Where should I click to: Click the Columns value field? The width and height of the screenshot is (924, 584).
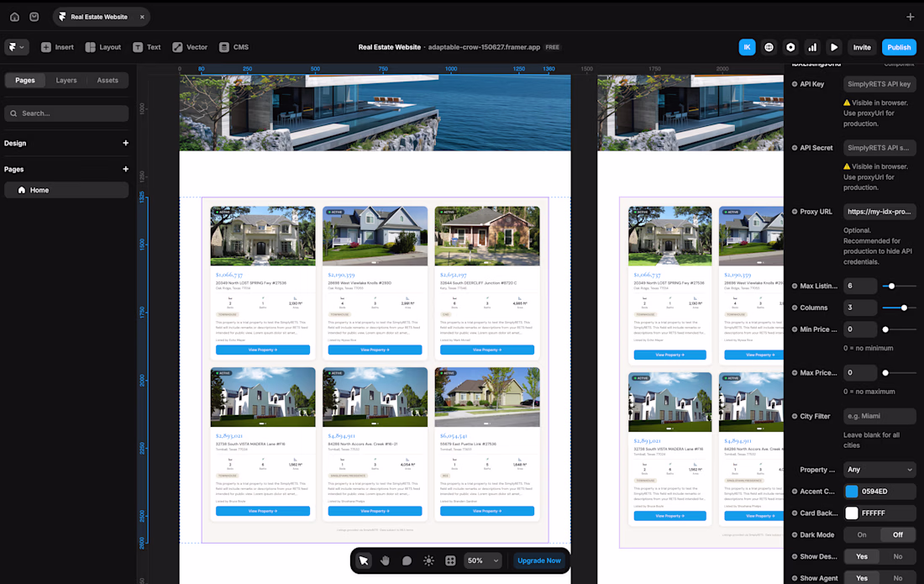860,308
